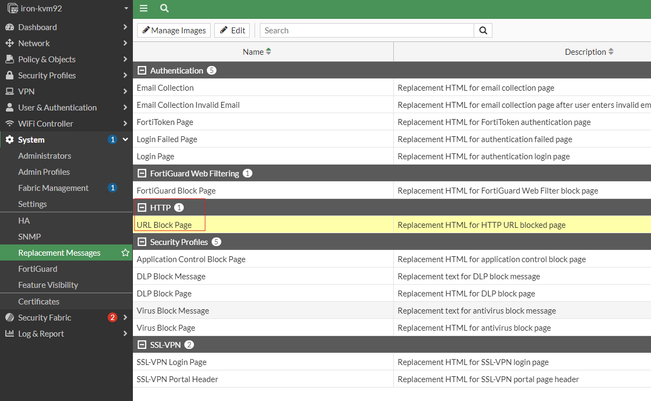Expand the Policy & Objects chevron
This screenshot has width=651, height=401.
click(125, 59)
